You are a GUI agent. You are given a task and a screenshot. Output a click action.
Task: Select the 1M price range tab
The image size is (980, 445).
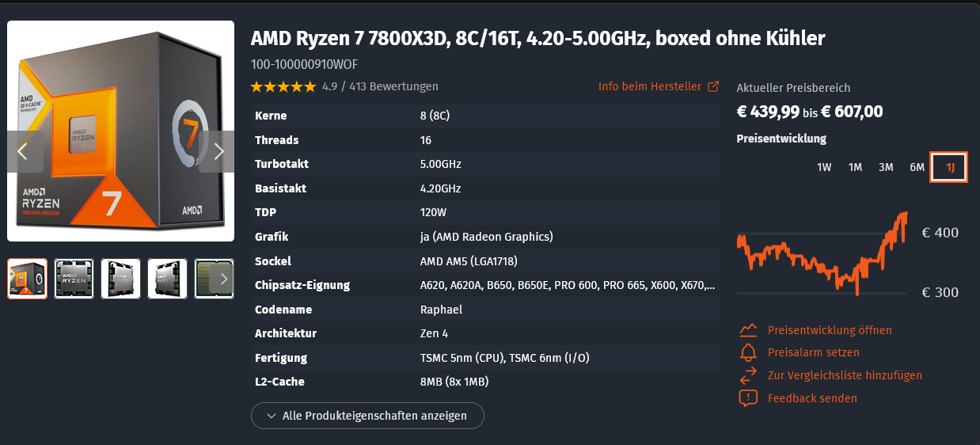[855, 167]
